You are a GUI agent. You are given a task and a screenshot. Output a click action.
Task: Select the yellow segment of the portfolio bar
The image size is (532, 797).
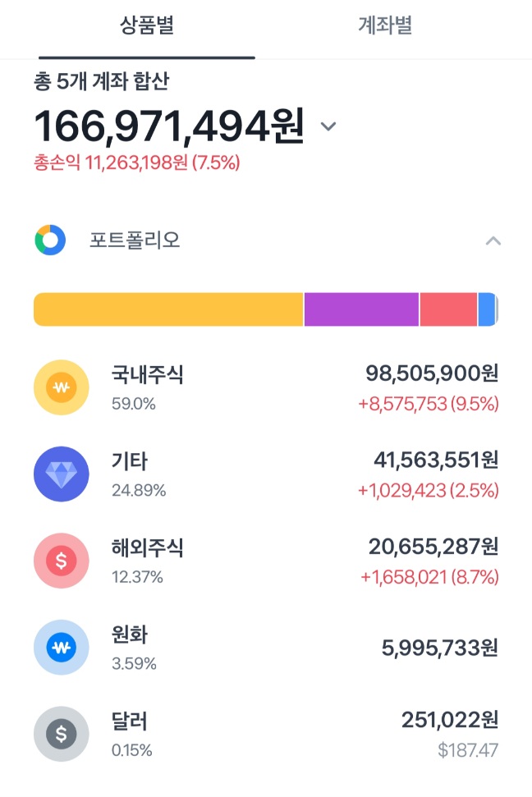[168, 309]
